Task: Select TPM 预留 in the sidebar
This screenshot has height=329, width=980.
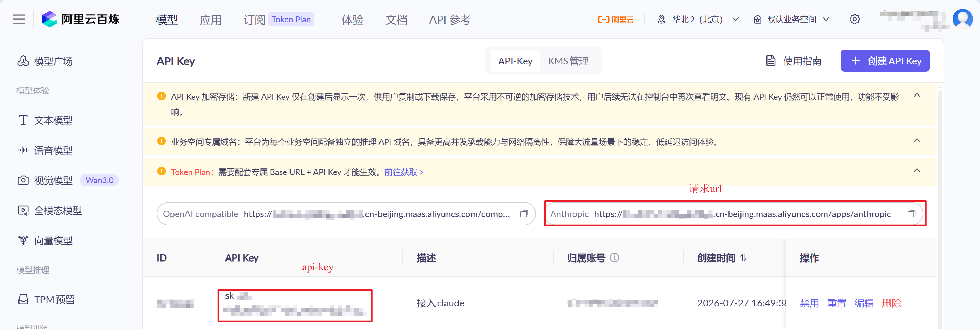Action: point(54,299)
